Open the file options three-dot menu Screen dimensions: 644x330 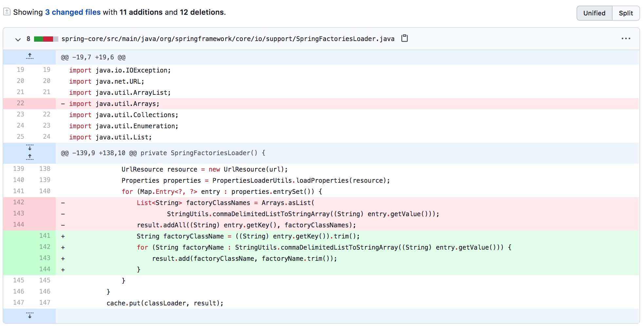626,39
